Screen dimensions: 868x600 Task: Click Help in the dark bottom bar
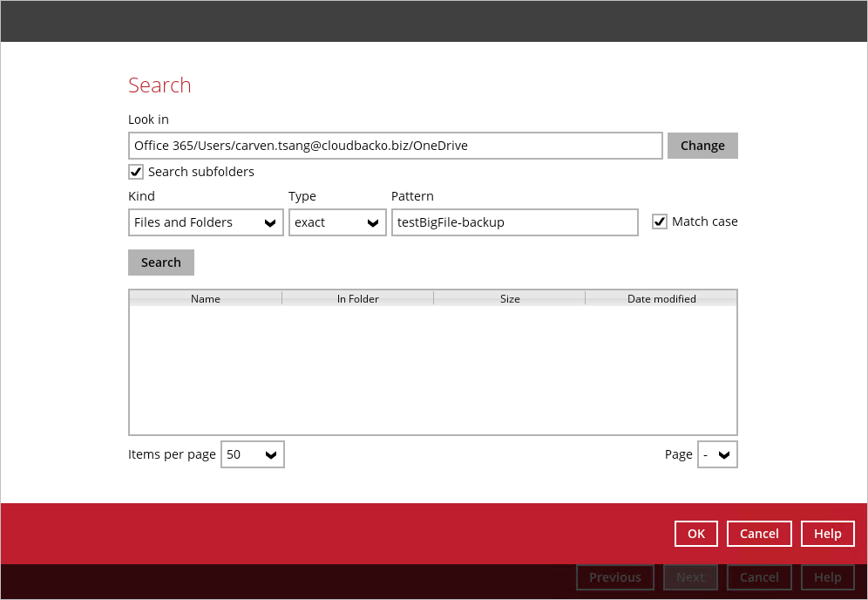coord(828,577)
